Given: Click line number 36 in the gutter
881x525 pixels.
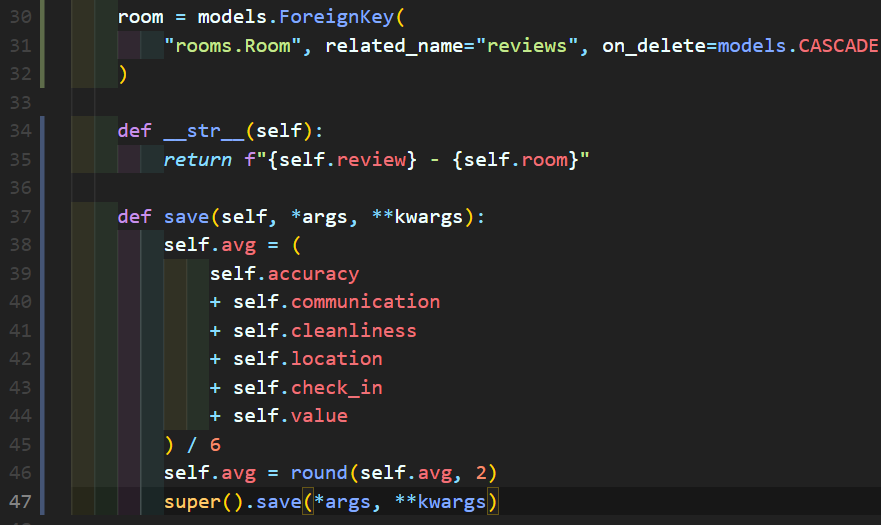Looking at the screenshot, I should pos(21,187).
